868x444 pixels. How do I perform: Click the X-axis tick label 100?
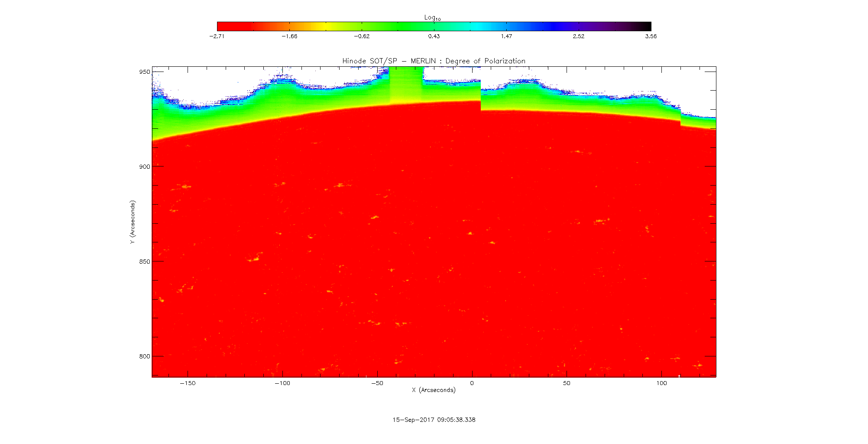(x=661, y=383)
